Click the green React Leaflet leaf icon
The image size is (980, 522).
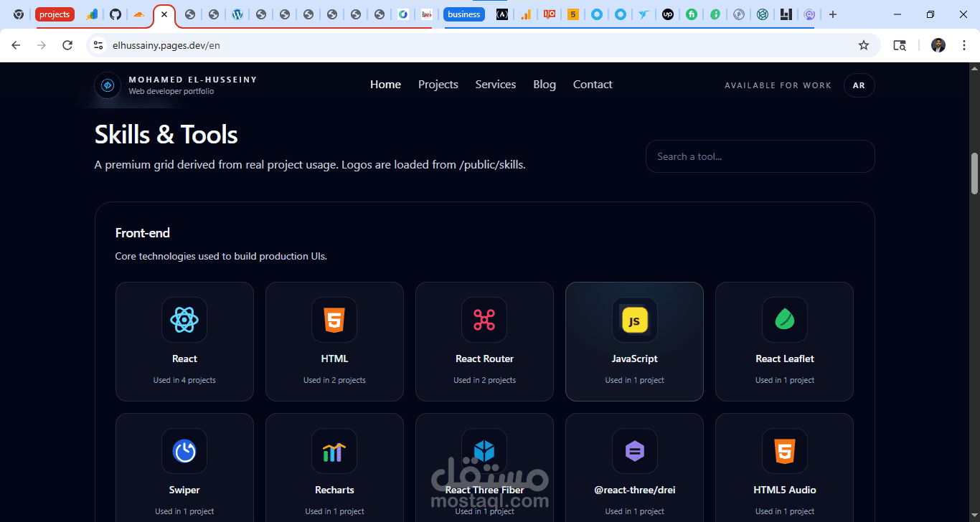784,320
